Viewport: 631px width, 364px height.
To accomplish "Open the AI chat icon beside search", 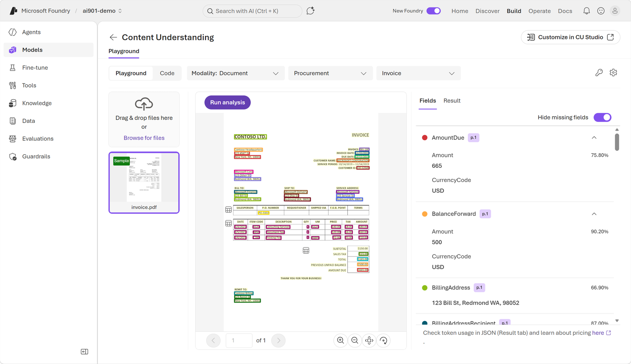I will 310,11.
